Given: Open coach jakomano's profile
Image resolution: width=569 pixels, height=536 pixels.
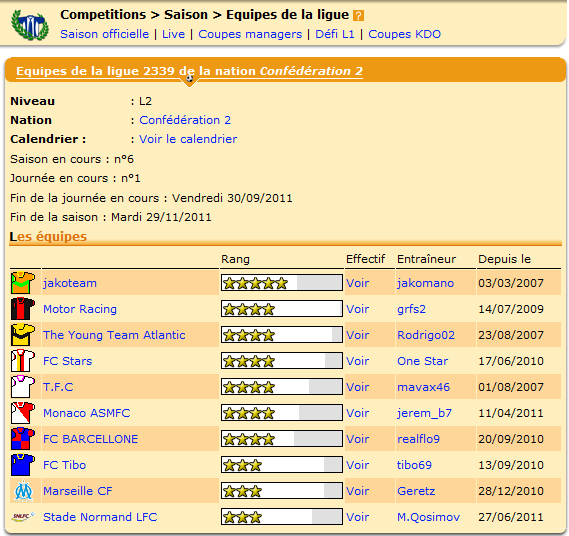Looking at the screenshot, I should 425,283.
